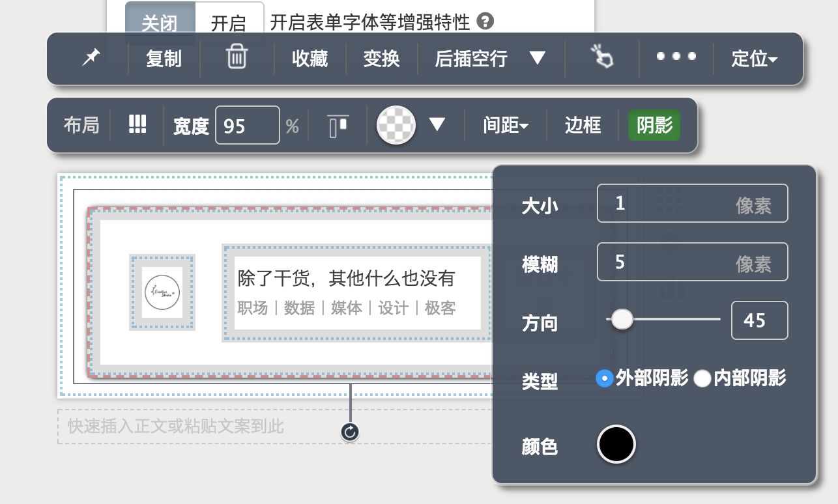Click the 变换 toolbar item
The image size is (838, 504).
coord(381,59)
